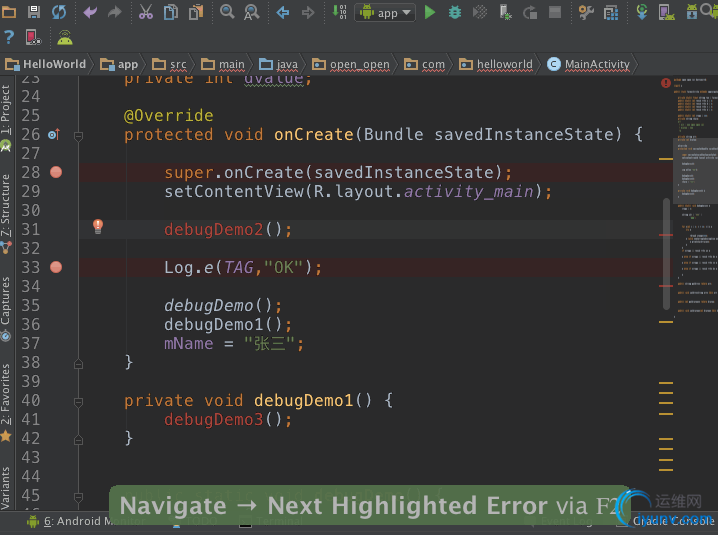
Task: Click the editor vertical scrollbar thumb
Action: coord(666,253)
